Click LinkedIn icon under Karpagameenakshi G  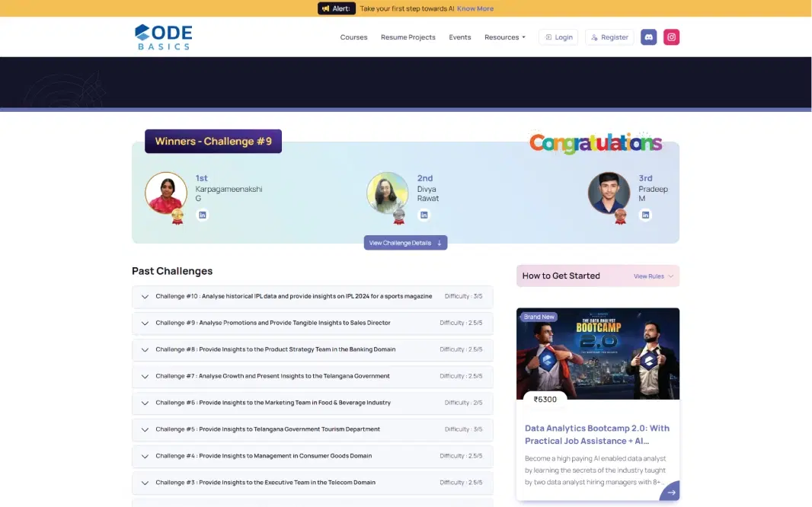(203, 215)
